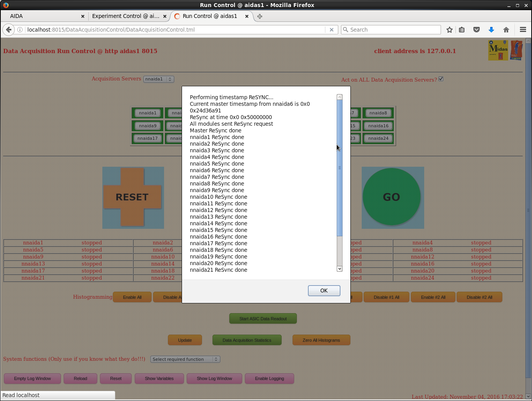
Task: Open a new tab with plus icon
Action: coord(260,16)
